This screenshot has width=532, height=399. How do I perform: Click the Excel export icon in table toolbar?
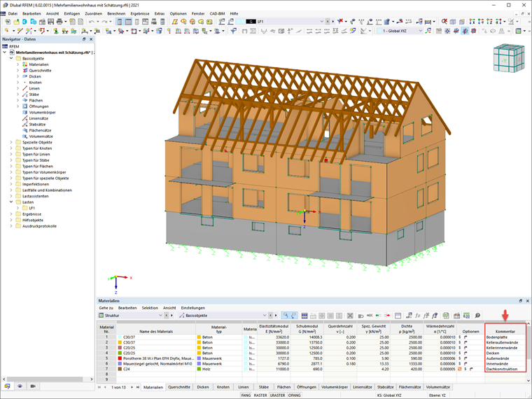446,316
